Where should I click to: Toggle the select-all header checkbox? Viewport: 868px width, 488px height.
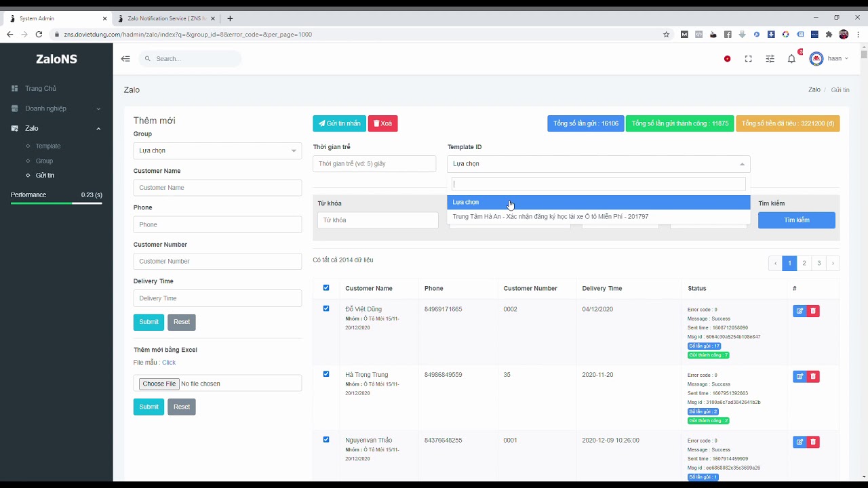click(326, 288)
